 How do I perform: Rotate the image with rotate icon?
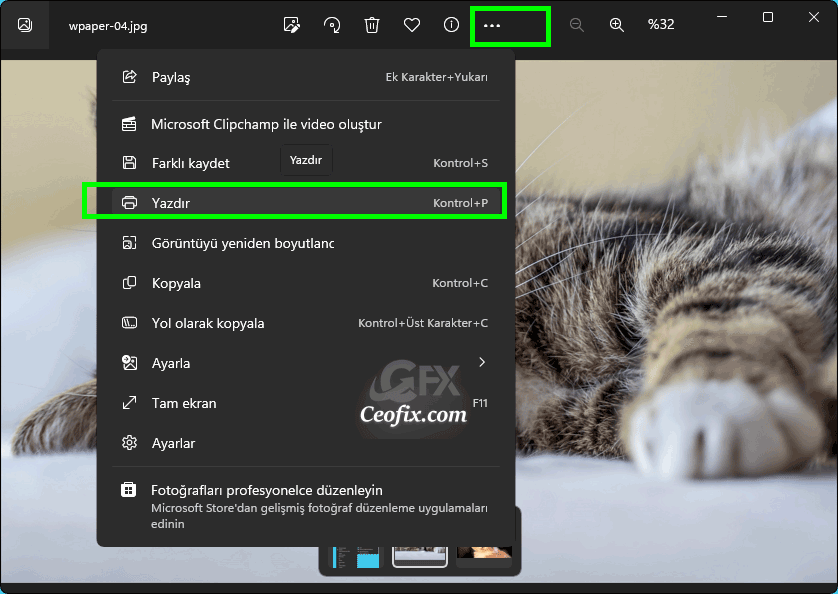pyautogui.click(x=332, y=25)
